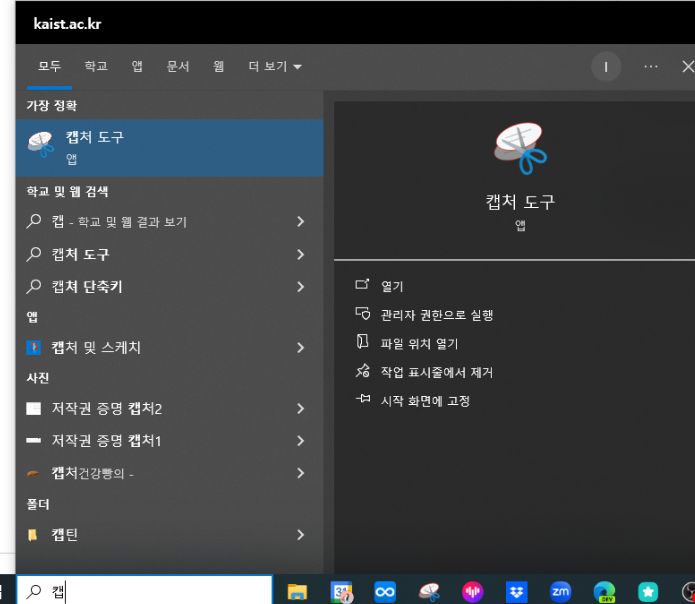Click the 캡틴 folder name
This screenshot has height=604, width=695.
[65, 535]
